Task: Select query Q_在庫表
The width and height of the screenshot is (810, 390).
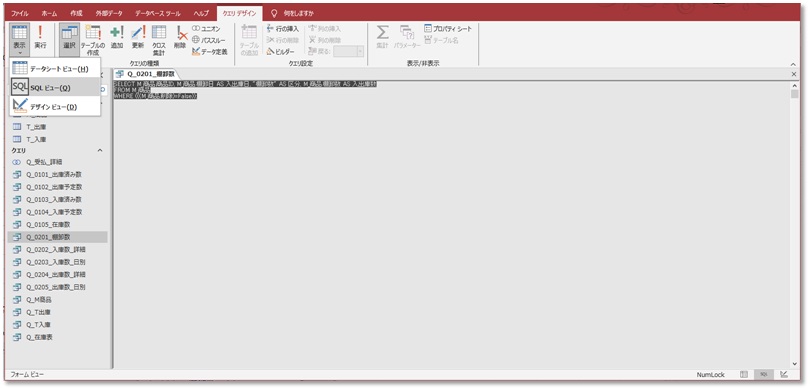Action: pos(58,337)
